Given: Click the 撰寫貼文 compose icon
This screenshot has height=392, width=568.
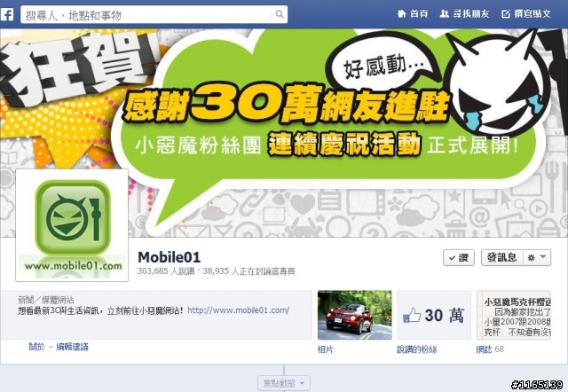Looking at the screenshot, I should 506,14.
